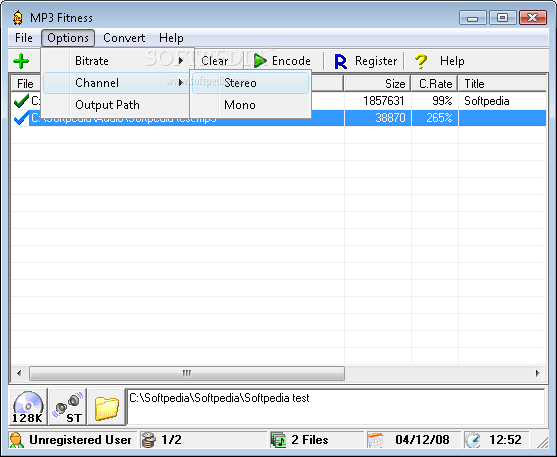This screenshot has width=557, height=457.
Task: Click the 2 Files status text
Action: pyautogui.click(x=310, y=440)
